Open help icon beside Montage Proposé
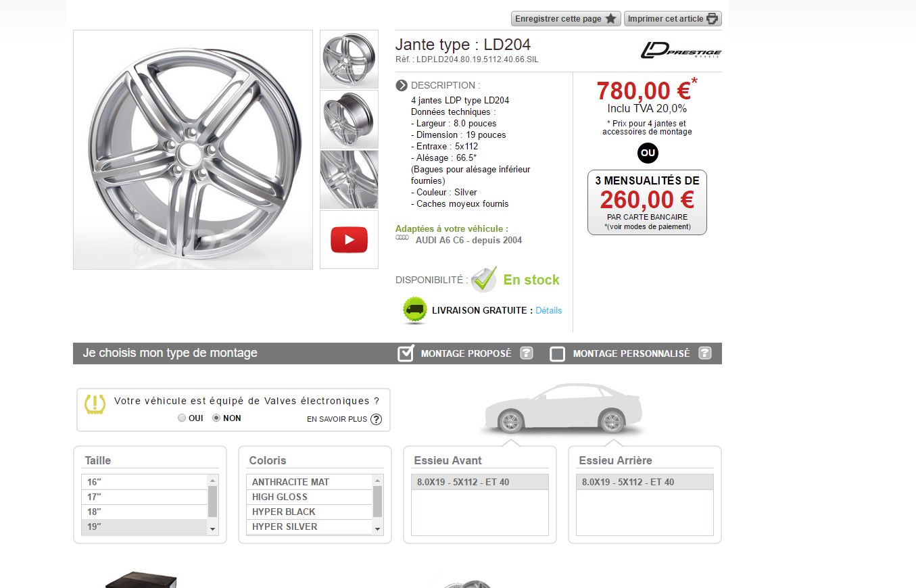Screen dimensions: 916x588 click(x=527, y=353)
